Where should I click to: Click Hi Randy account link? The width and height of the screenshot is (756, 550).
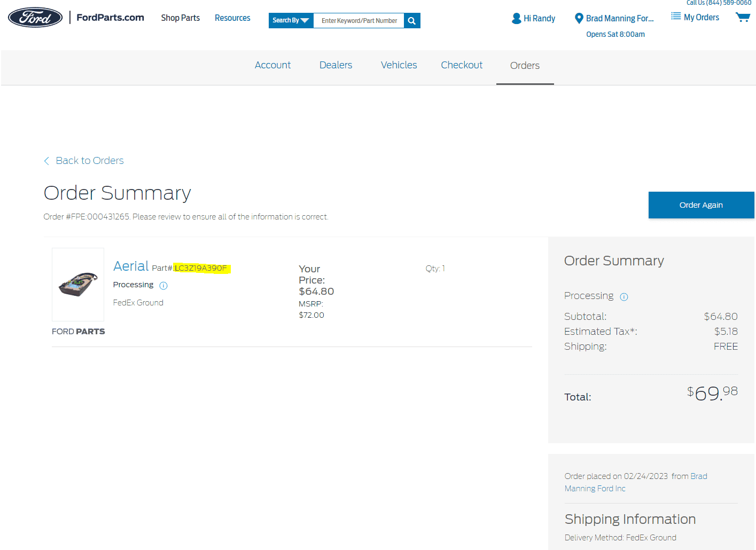click(539, 19)
